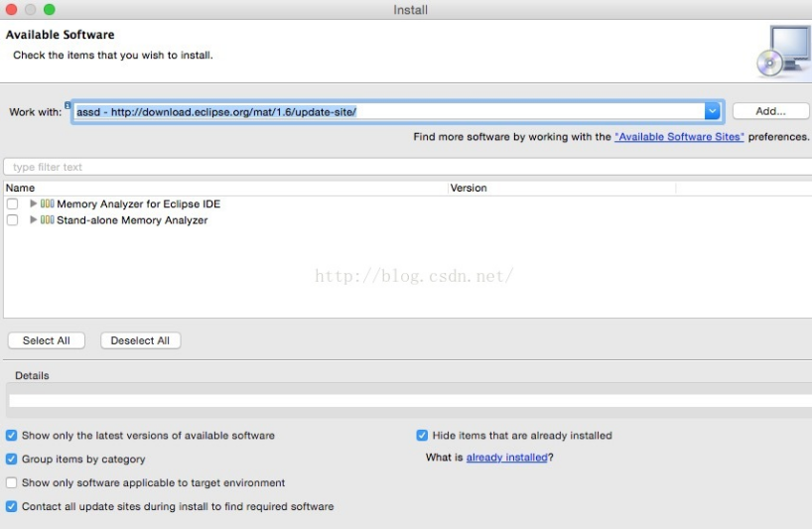Image resolution: width=812 pixels, height=529 pixels.
Task: Uncheck Group items by category
Action: click(11, 459)
